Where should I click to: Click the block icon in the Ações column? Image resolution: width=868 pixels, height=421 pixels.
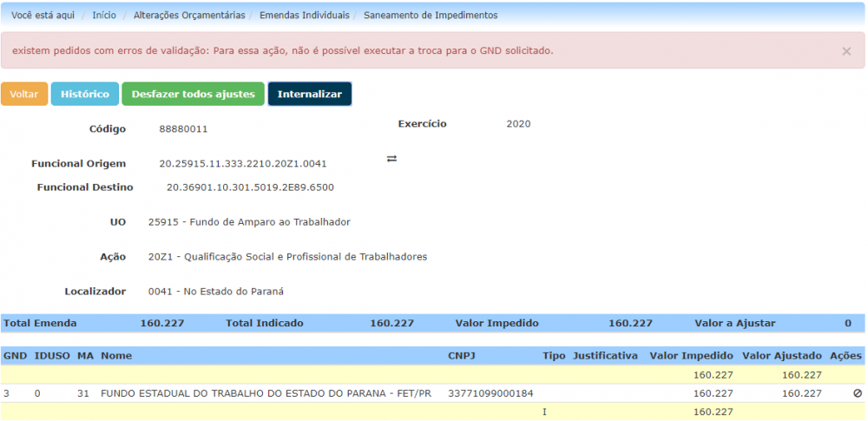[858, 393]
